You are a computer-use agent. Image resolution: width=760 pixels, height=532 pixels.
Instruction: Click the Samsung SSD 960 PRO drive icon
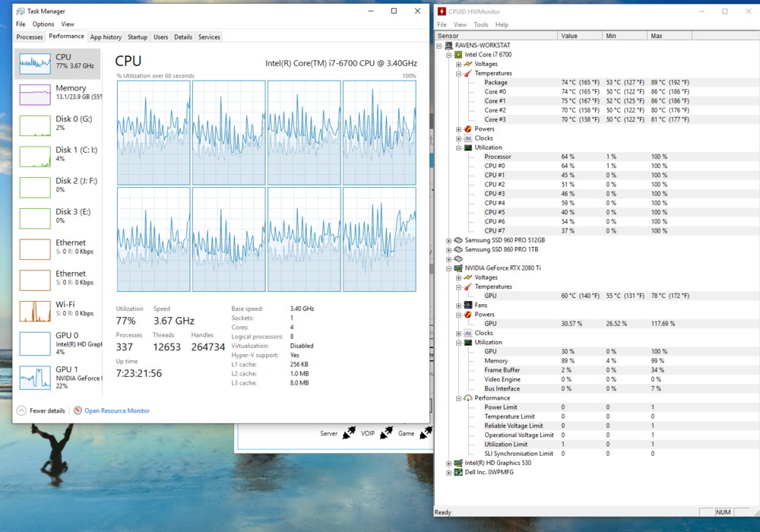pos(458,240)
